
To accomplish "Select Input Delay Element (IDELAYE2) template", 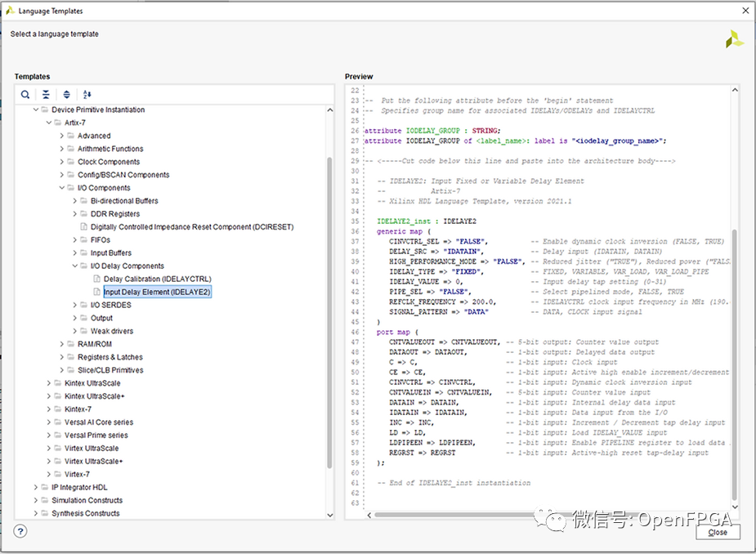I will (x=157, y=292).
